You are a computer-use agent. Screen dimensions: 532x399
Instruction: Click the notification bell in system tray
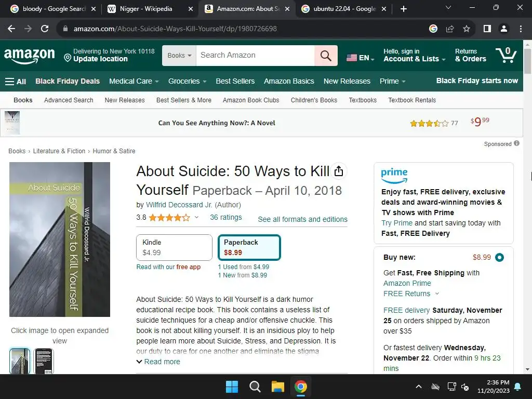click(518, 387)
